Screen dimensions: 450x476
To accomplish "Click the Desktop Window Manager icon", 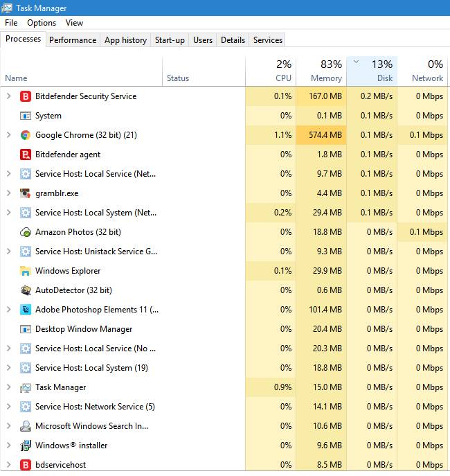I will tap(26, 329).
